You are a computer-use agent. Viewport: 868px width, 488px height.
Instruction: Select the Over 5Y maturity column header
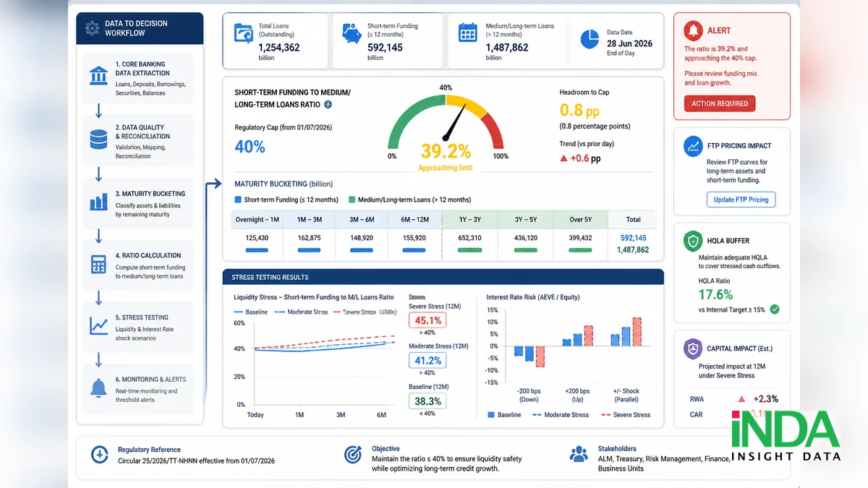point(580,220)
